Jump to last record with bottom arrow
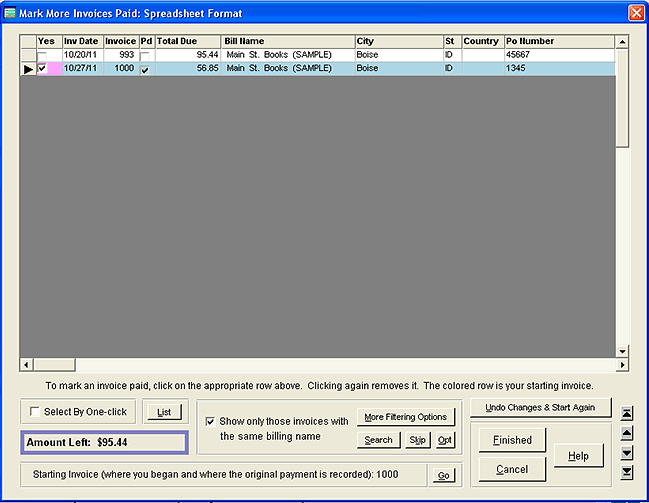Image resolution: width=649 pixels, height=503 pixels. click(627, 472)
